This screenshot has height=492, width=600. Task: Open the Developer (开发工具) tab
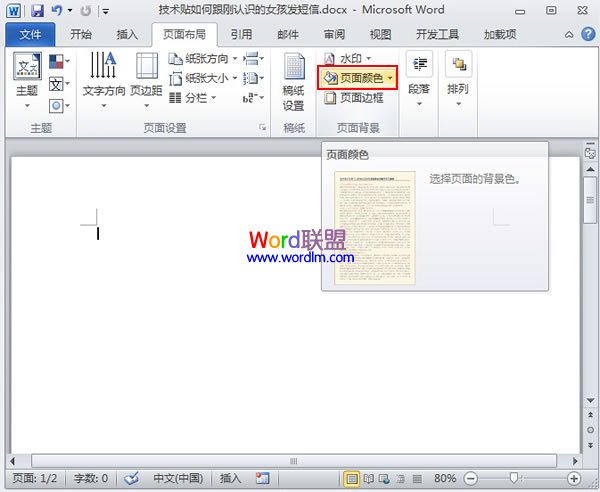pyautogui.click(x=437, y=35)
